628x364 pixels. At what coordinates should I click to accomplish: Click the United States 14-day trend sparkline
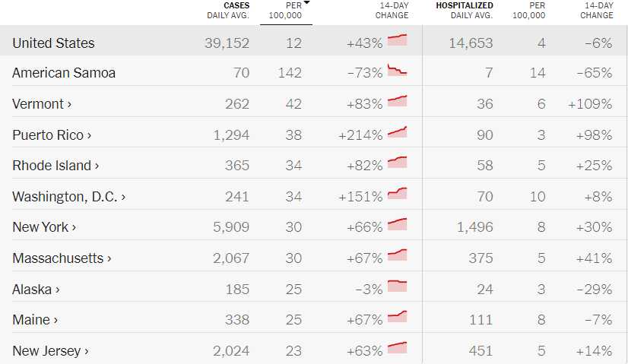tap(397, 40)
